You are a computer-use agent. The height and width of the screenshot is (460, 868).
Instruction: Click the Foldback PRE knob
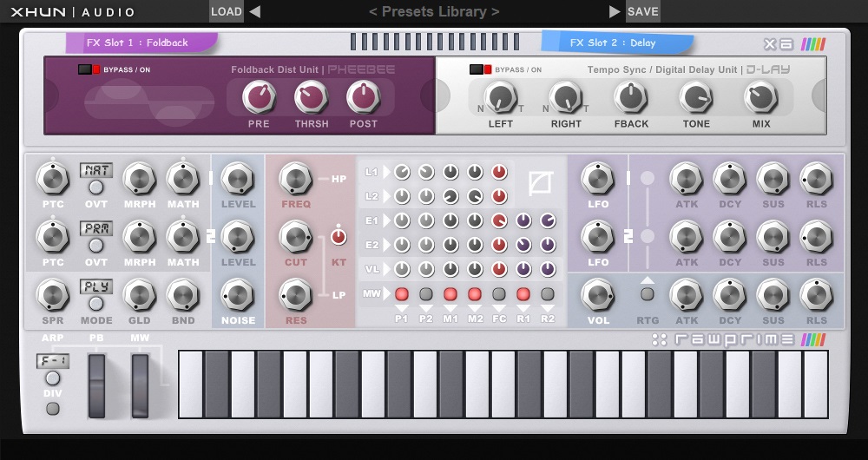point(258,97)
